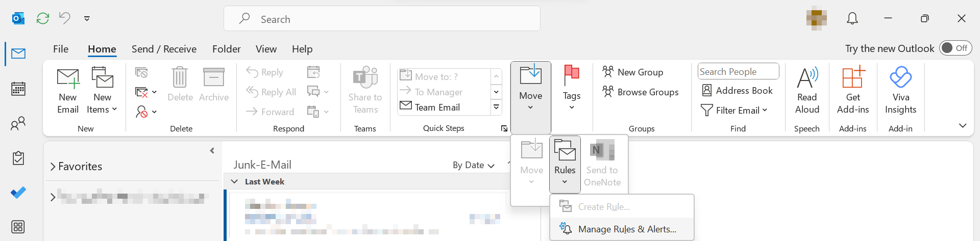980x241 pixels.
Task: Expand the Quick Steps gallery
Action: pos(496,107)
